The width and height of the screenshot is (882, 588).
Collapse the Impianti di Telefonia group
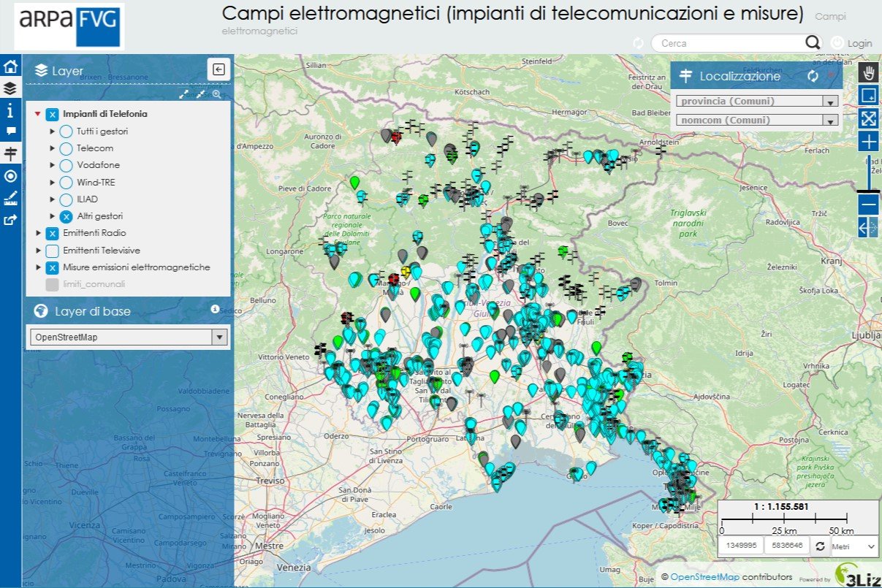(38, 114)
